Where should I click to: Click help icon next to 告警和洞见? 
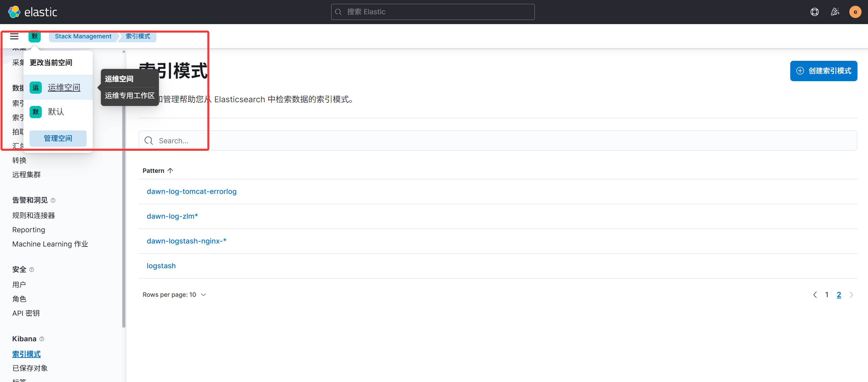pos(53,200)
